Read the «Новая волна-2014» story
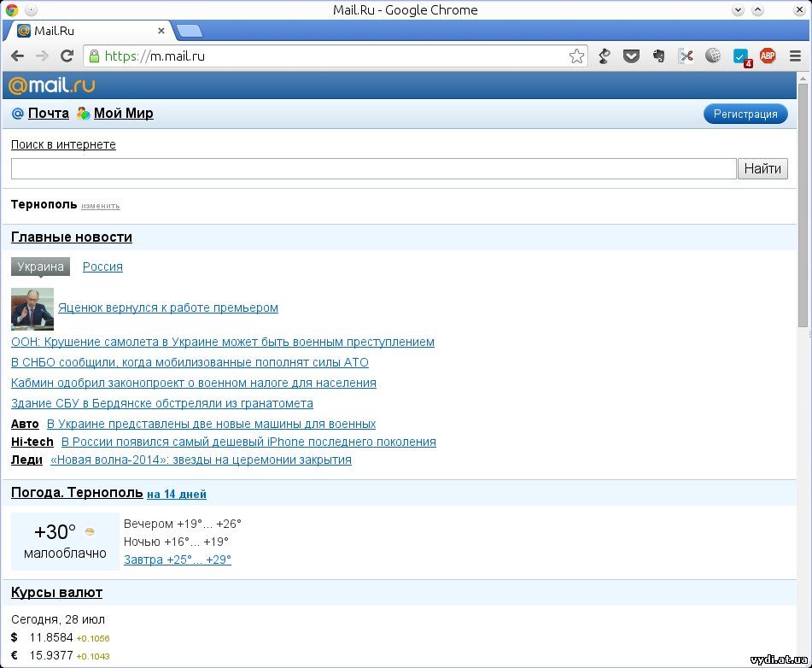The width and height of the screenshot is (812, 668). click(x=201, y=460)
